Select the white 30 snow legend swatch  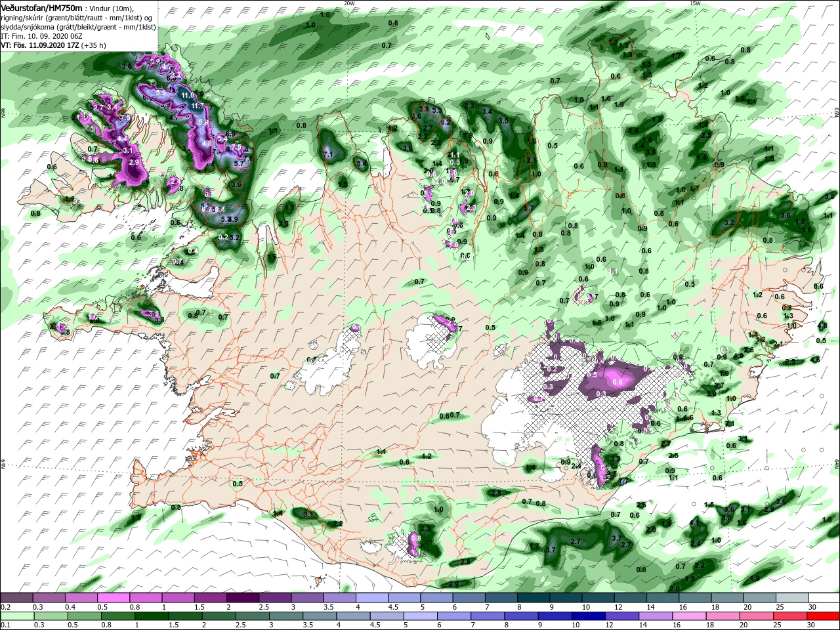[x=824, y=597]
